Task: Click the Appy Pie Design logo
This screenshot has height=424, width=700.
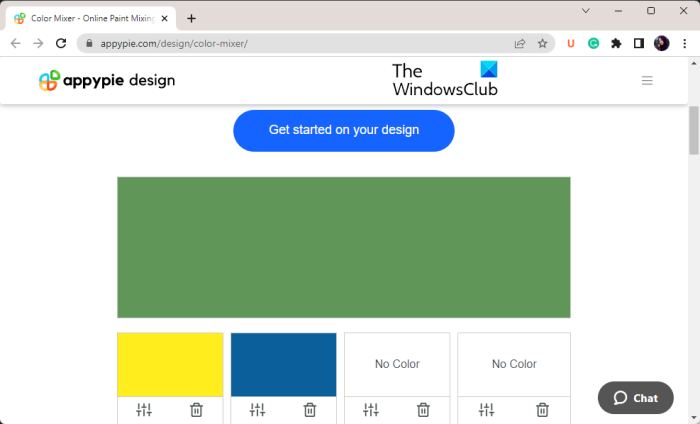Action: [x=107, y=81]
